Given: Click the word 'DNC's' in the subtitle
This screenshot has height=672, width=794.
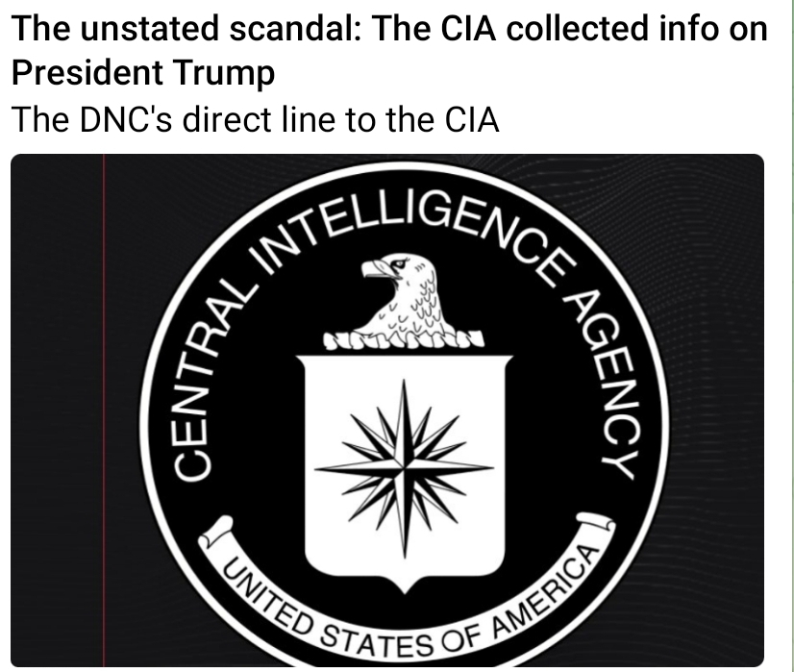Looking at the screenshot, I should (x=125, y=119).
